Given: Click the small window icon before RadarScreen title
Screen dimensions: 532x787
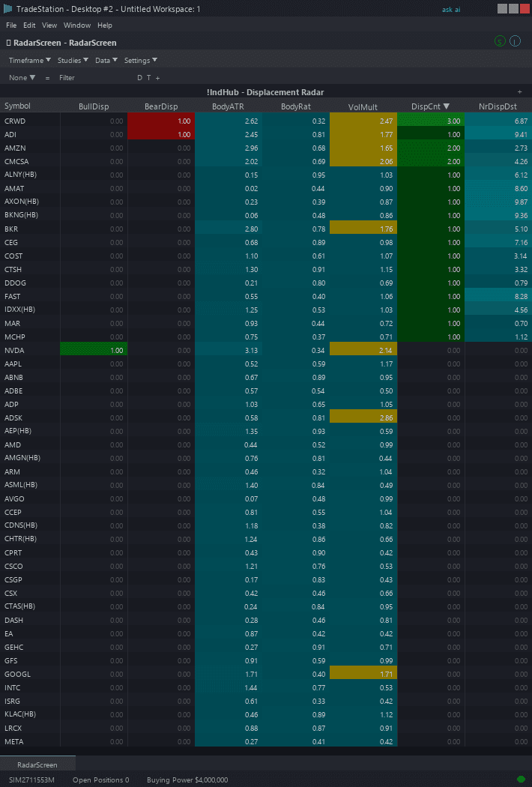Looking at the screenshot, I should (x=8, y=43).
